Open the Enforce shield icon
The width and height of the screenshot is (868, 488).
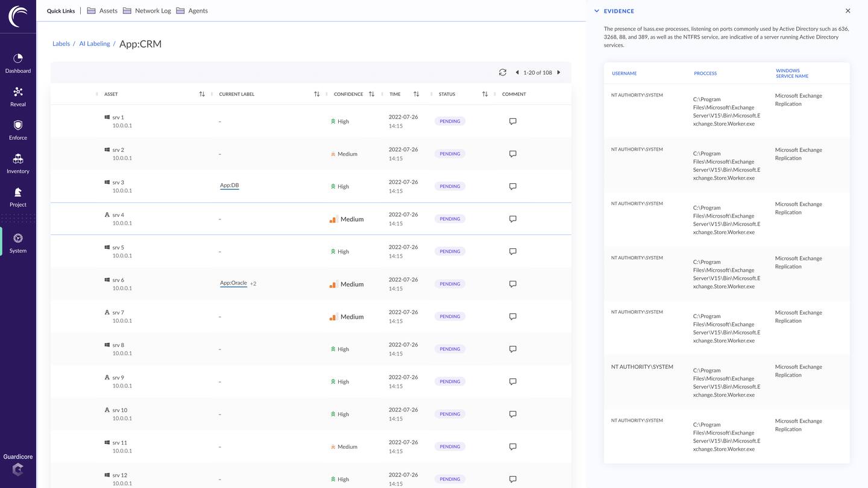(x=18, y=125)
